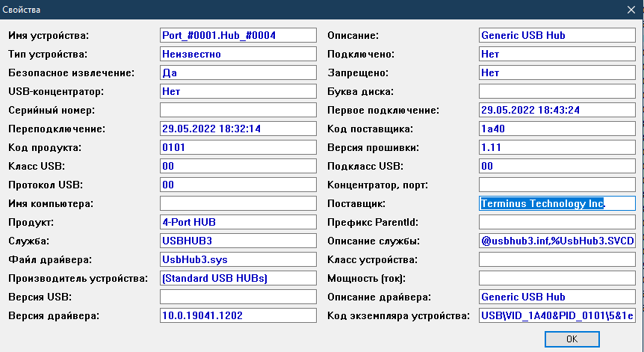Click the Код продукта field 0101
Viewport: 644px width, 352px height.
(x=238, y=147)
